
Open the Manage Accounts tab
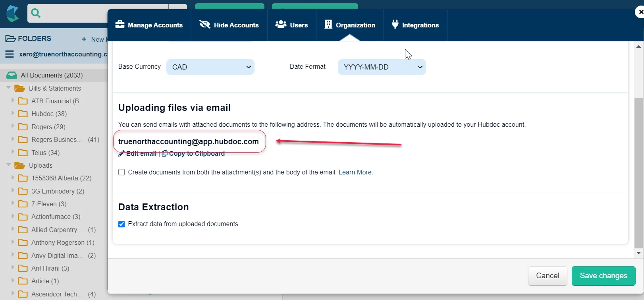click(149, 25)
